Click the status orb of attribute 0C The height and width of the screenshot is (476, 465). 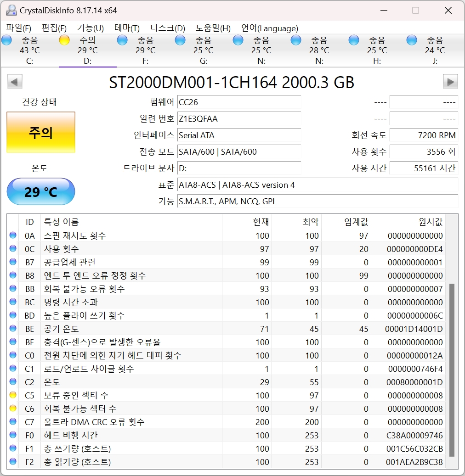click(x=13, y=249)
